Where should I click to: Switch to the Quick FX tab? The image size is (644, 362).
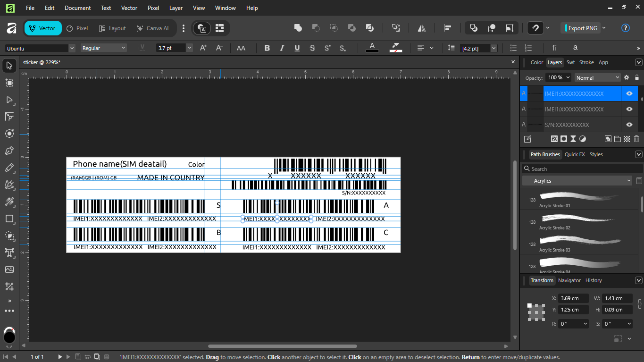point(575,154)
